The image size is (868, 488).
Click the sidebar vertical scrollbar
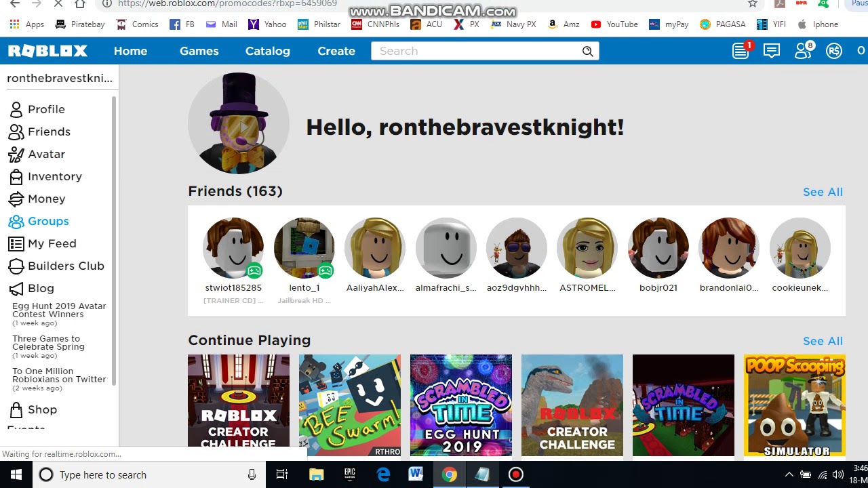click(x=114, y=241)
